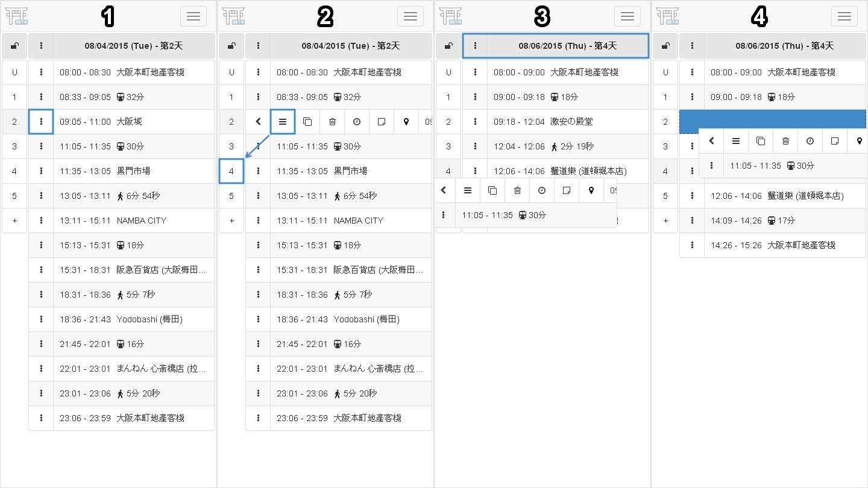Click the torii gate logo in panel 1
This screenshot has height=488, width=868.
pyautogui.click(x=16, y=16)
